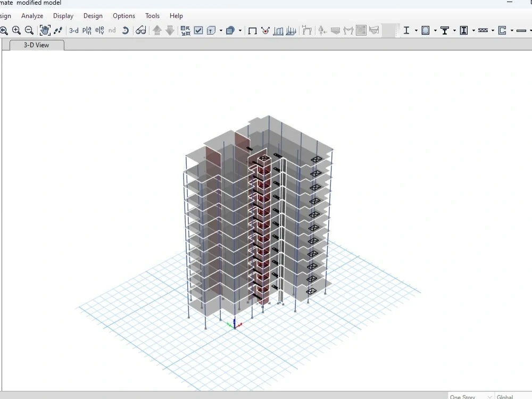Click the greyed 'nd' view button
This screenshot has width=532, height=399.
[112, 30]
